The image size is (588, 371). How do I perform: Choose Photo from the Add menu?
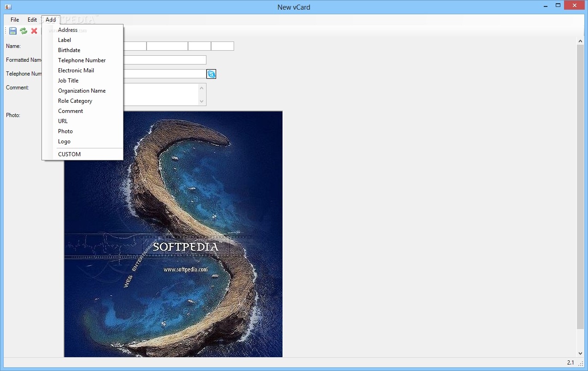pos(82,131)
